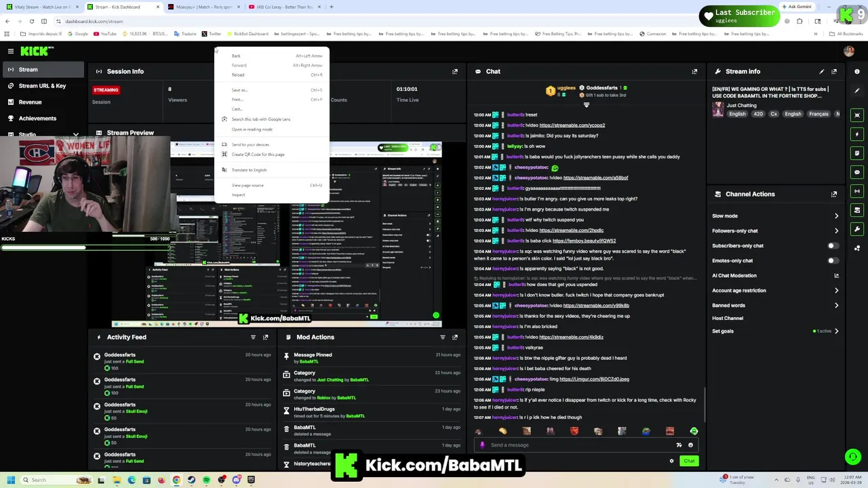Open the green support headset bubble

click(x=853, y=457)
